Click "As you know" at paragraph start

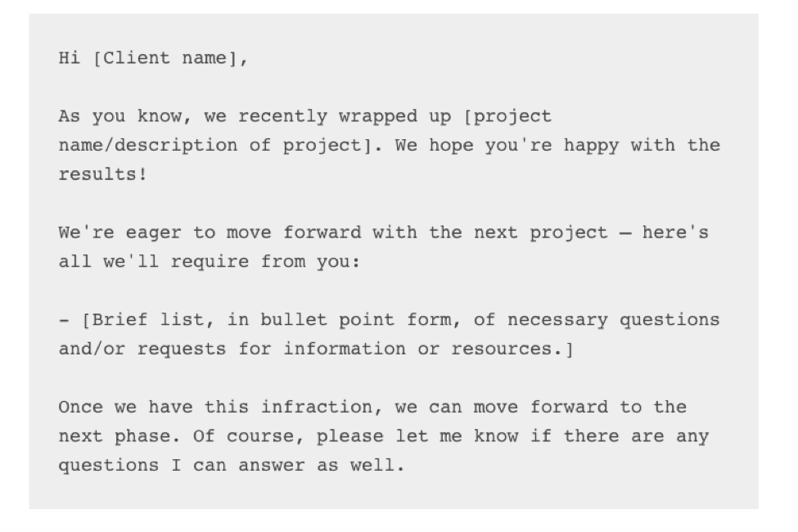[119, 117]
